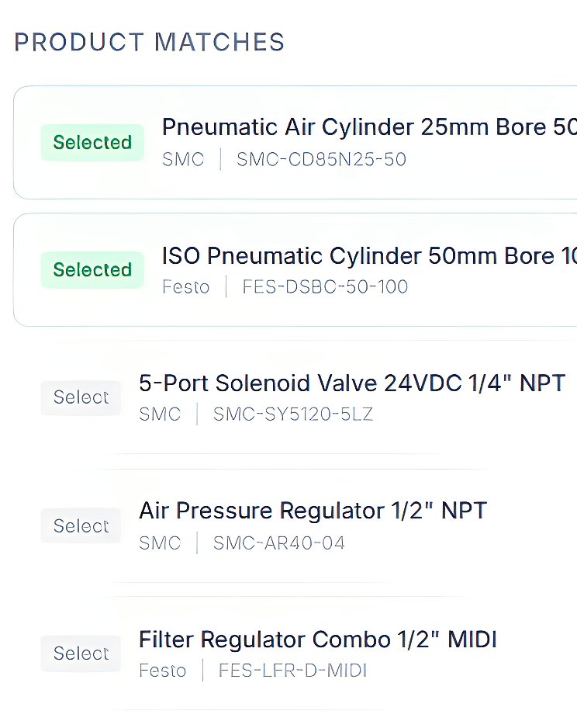View the 5-Port Solenoid Valve 24VDC product details

(351, 383)
